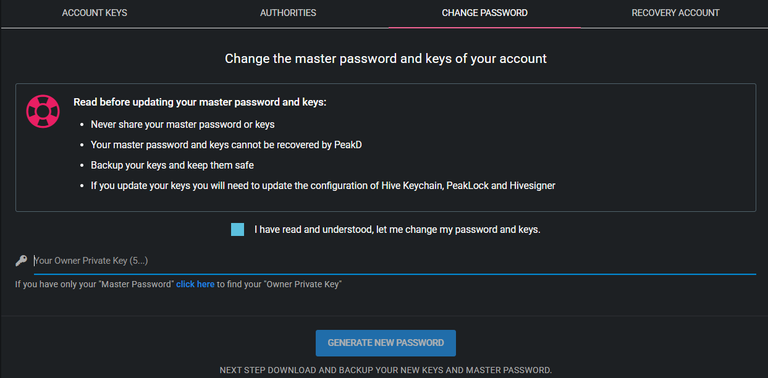Click the 'Read before updating' bold heading
The height and width of the screenshot is (378, 768).
tap(200, 102)
